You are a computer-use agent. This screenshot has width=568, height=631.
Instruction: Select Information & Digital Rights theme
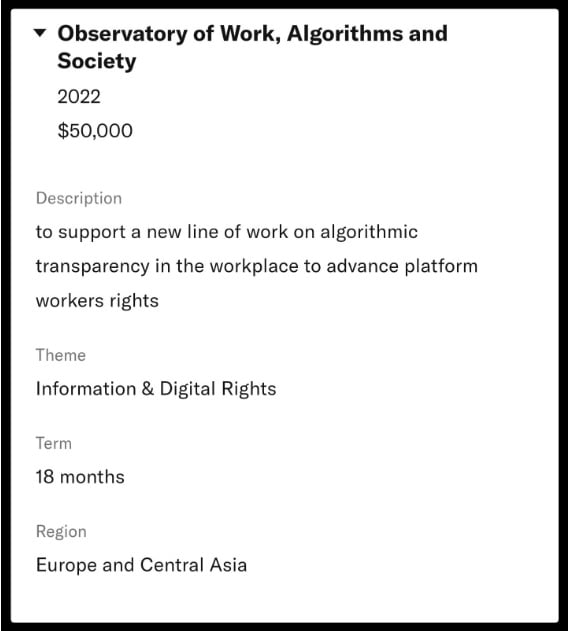click(156, 389)
